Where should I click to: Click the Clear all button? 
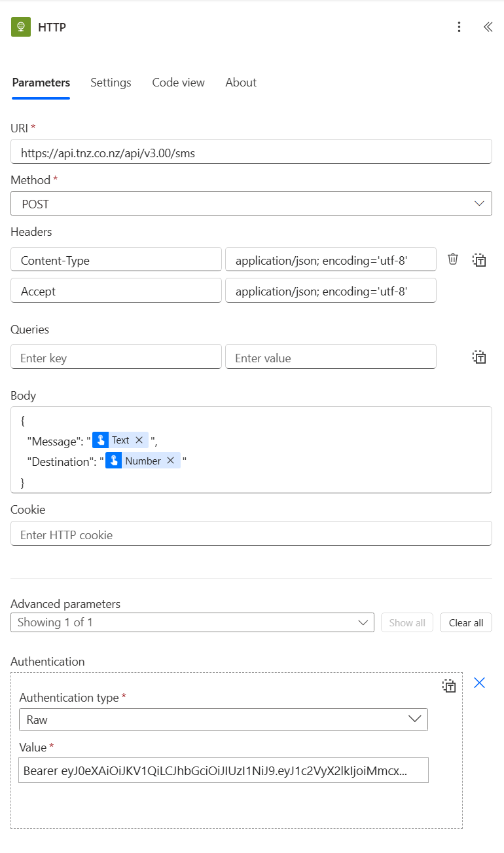465,622
